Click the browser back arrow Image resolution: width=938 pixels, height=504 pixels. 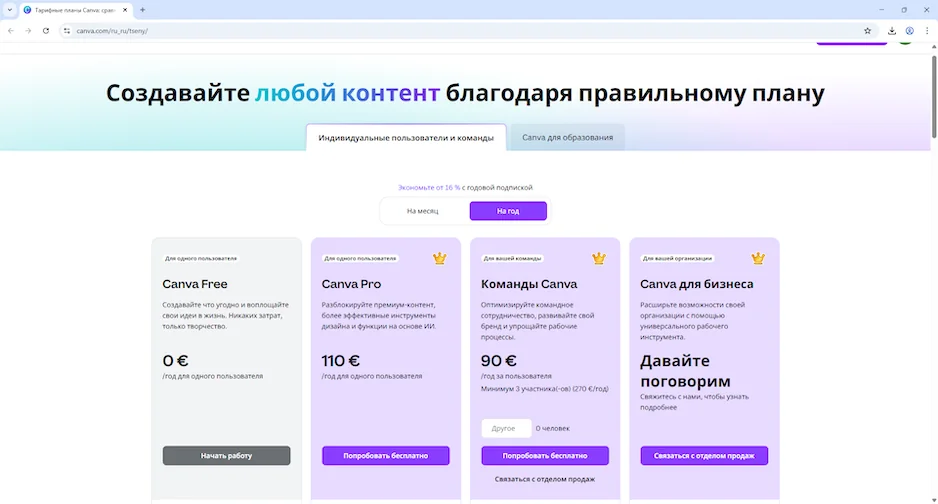11,30
